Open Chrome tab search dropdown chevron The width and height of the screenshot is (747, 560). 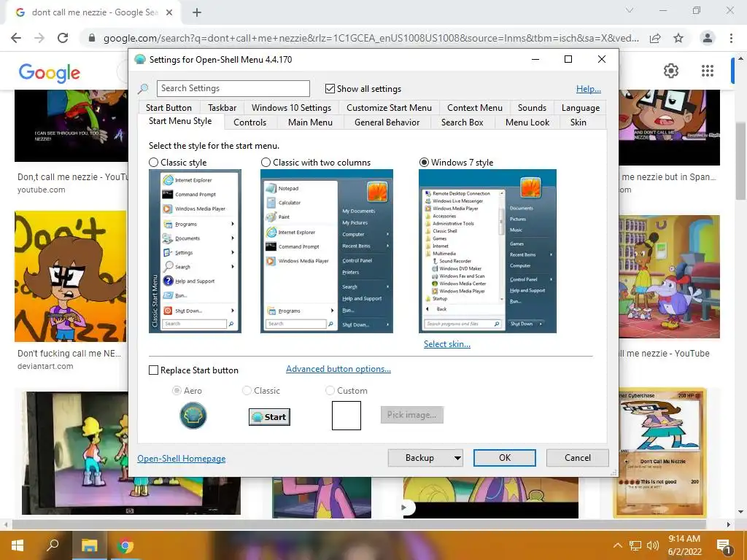tap(630, 10)
